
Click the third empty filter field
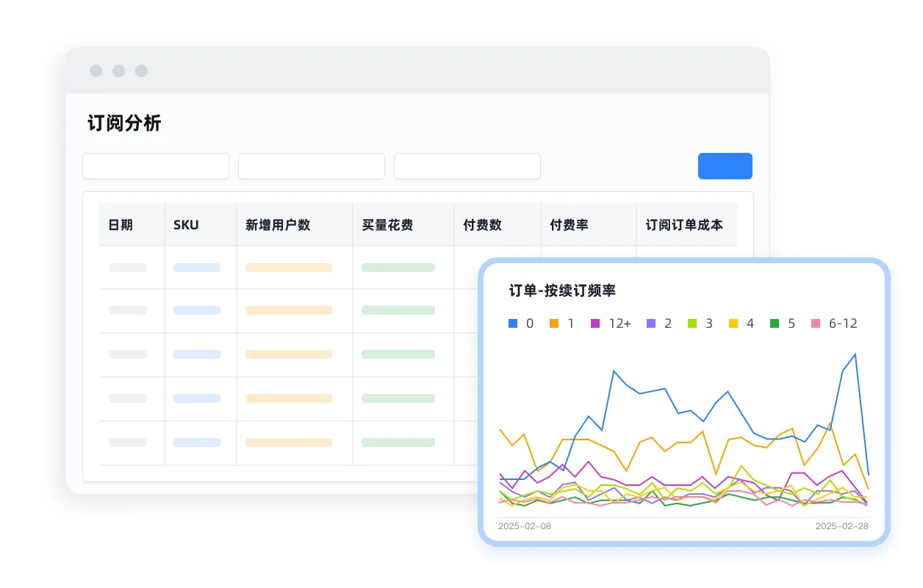pos(467,166)
